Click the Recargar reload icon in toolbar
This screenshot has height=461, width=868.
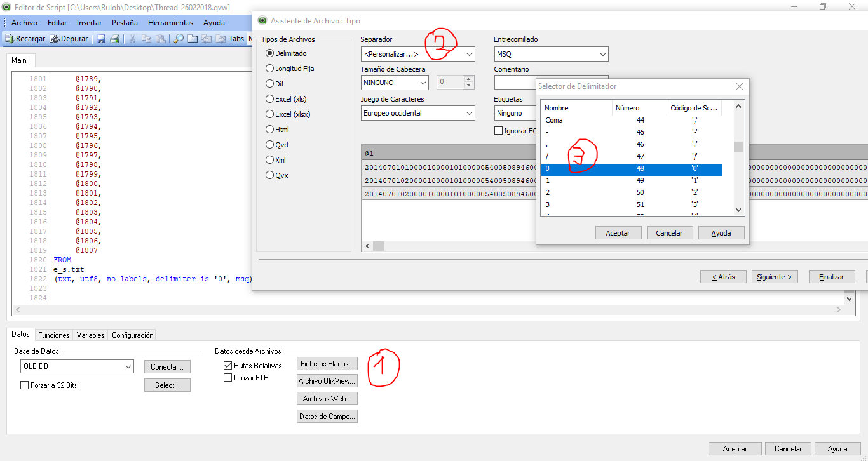[10, 39]
